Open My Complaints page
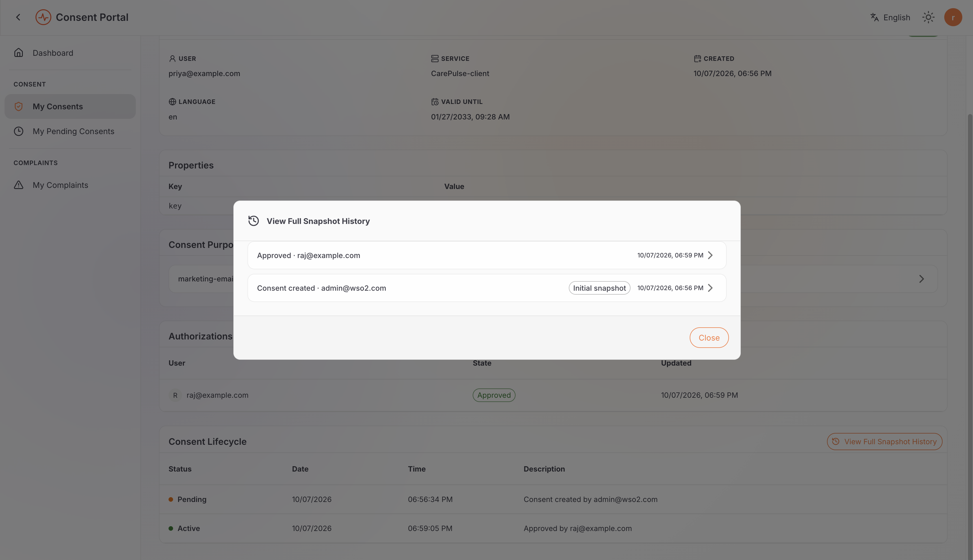The height and width of the screenshot is (560, 973). [x=70, y=185]
